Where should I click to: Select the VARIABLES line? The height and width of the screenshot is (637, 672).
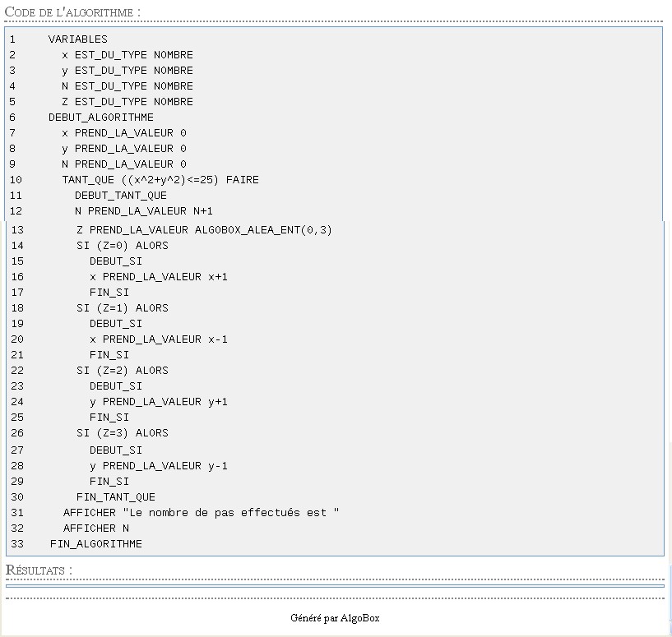click(78, 39)
